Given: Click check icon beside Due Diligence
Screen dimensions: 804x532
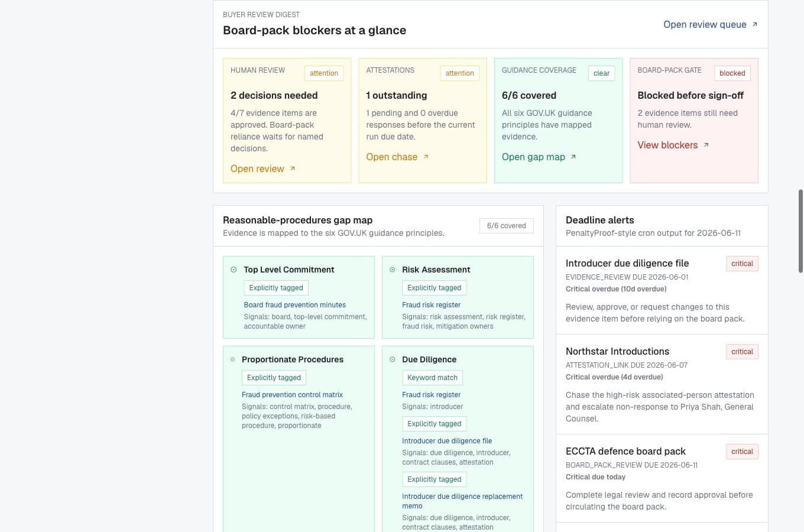Looking at the screenshot, I should (x=393, y=359).
